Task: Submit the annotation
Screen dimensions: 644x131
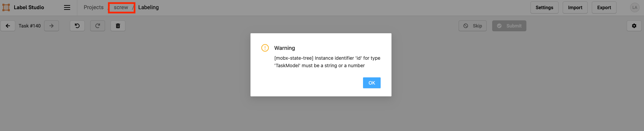Action: click(509, 26)
